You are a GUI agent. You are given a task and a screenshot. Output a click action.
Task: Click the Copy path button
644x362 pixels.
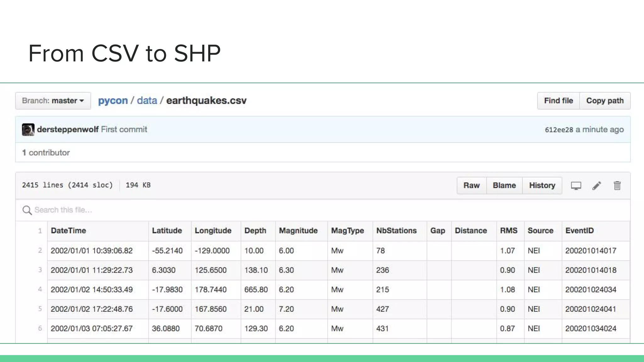[605, 101]
